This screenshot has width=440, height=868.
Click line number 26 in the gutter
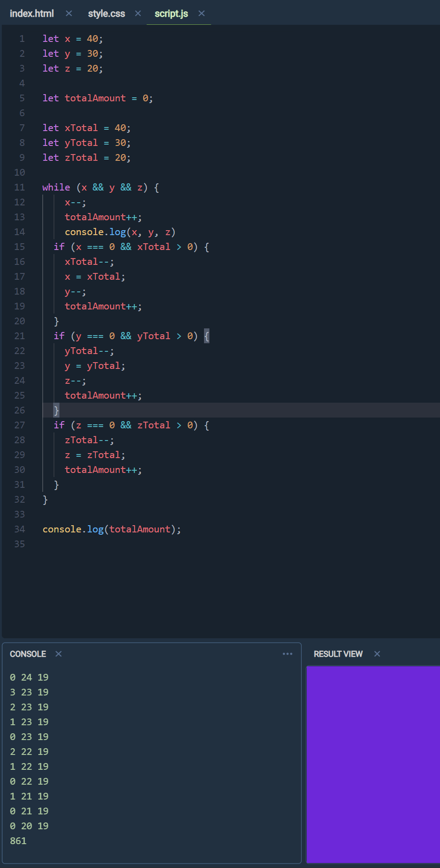[x=19, y=410]
